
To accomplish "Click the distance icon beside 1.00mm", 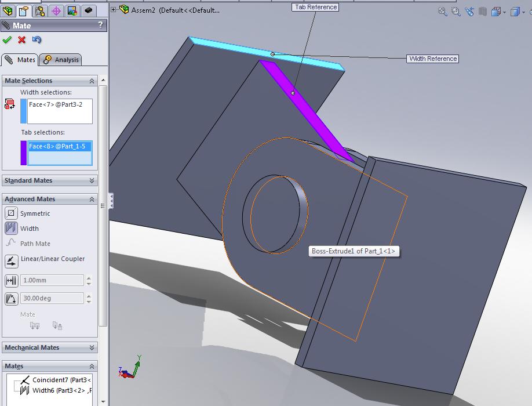I will point(11,280).
